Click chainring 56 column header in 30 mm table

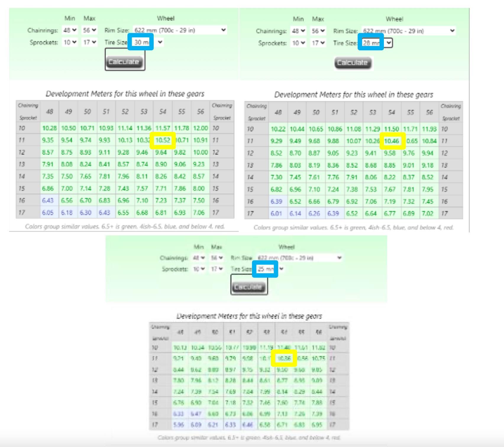click(x=201, y=112)
